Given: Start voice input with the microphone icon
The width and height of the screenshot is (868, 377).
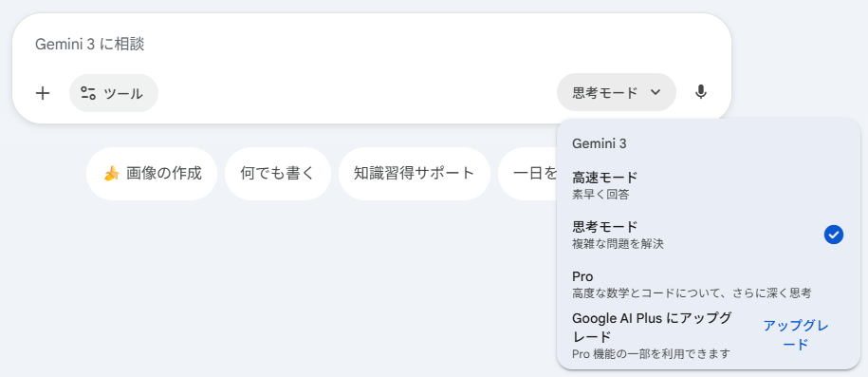Looking at the screenshot, I should click(701, 92).
